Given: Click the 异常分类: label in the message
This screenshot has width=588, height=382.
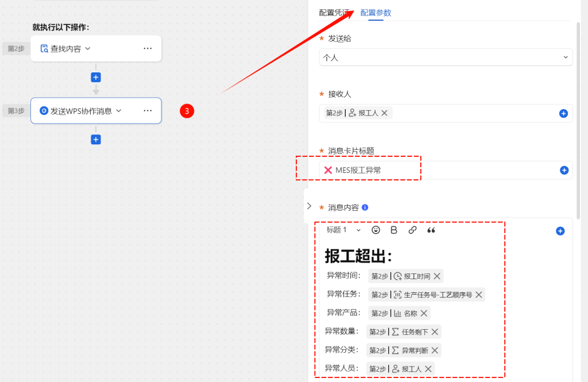Looking at the screenshot, I should tap(341, 350).
